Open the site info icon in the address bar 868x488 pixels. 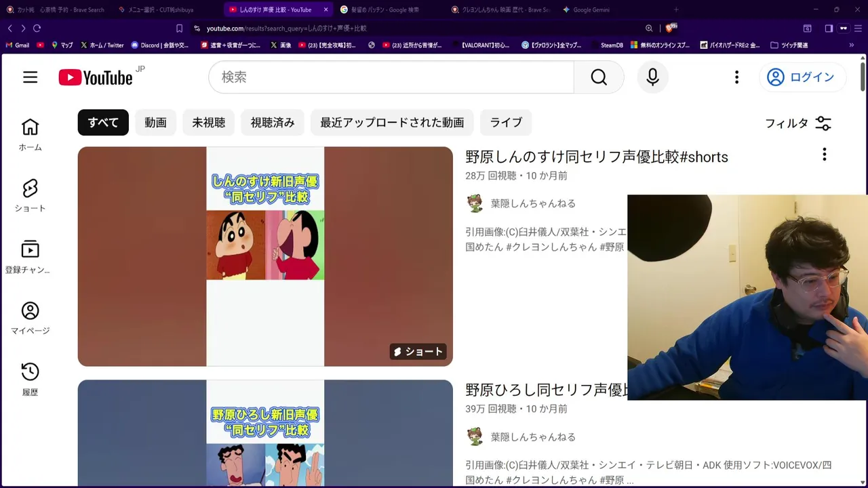197,28
